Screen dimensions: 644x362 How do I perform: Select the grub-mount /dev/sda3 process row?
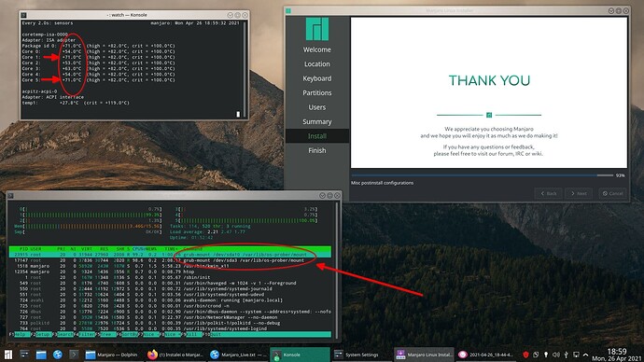[170, 260]
